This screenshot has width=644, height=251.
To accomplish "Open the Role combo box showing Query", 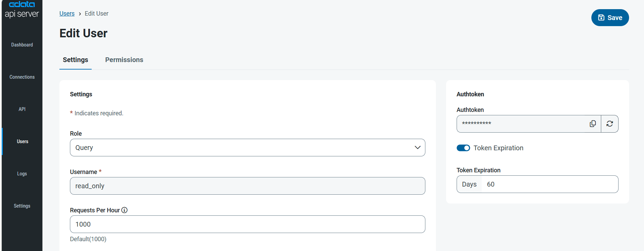I will (238, 148).
